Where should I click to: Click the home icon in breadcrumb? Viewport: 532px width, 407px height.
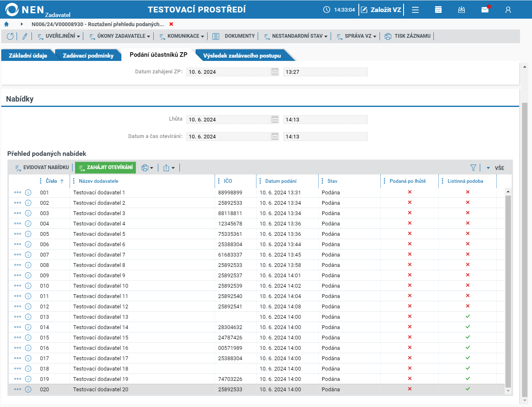coord(6,24)
